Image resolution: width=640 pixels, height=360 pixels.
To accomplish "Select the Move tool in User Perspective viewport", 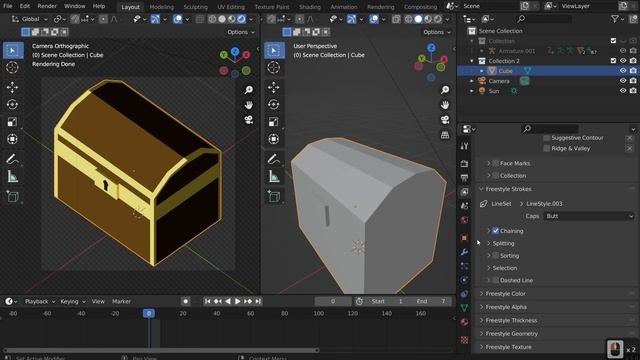I will point(273,87).
